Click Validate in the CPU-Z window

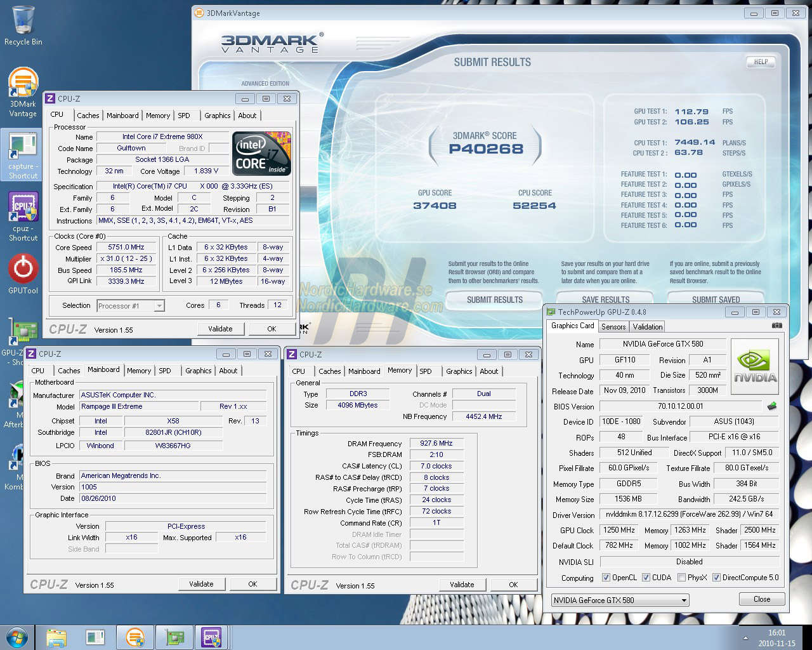221,329
